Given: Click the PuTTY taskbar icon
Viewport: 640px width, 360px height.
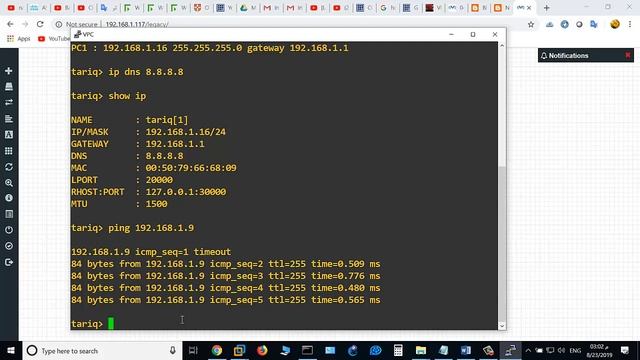Looking at the screenshot, I should pyautogui.click(x=510, y=351).
